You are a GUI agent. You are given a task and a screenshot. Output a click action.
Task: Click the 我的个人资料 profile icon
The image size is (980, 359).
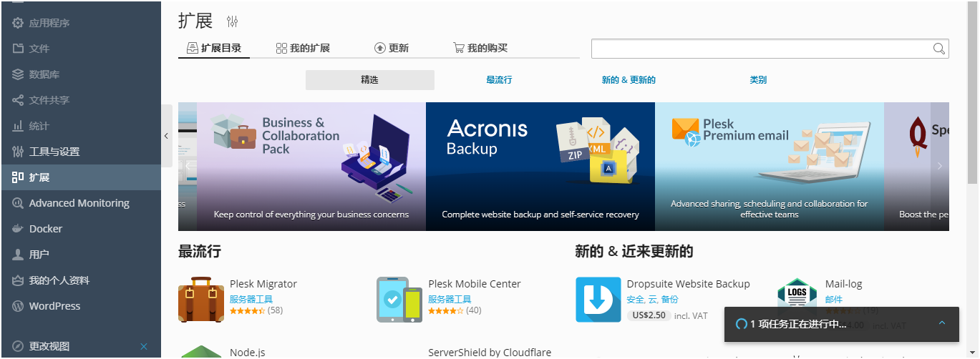point(18,280)
